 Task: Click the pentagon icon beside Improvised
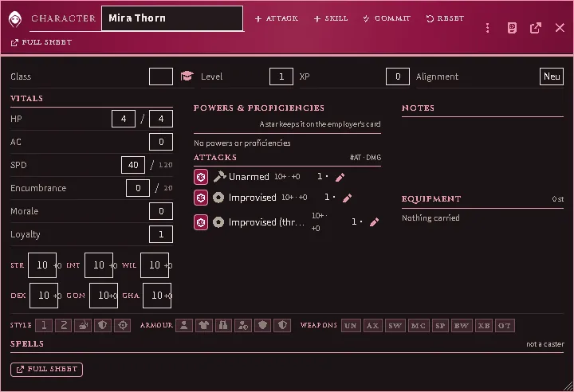point(218,198)
